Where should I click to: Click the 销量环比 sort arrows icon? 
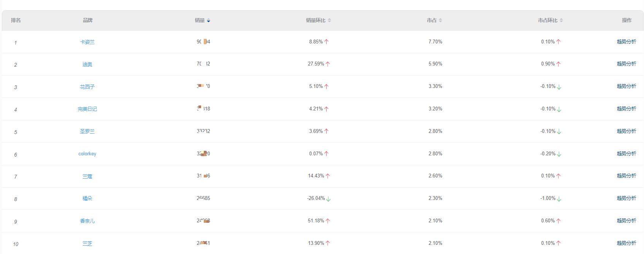pos(329,21)
